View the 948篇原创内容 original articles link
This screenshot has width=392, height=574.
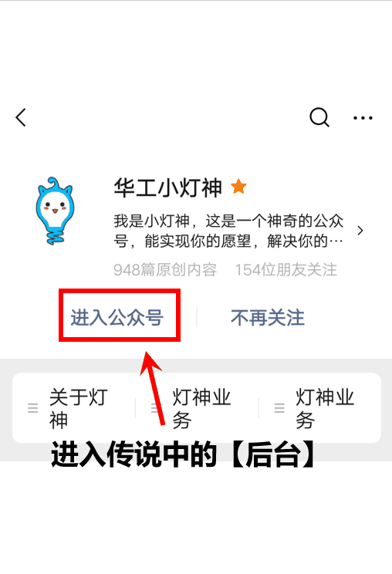point(165,270)
